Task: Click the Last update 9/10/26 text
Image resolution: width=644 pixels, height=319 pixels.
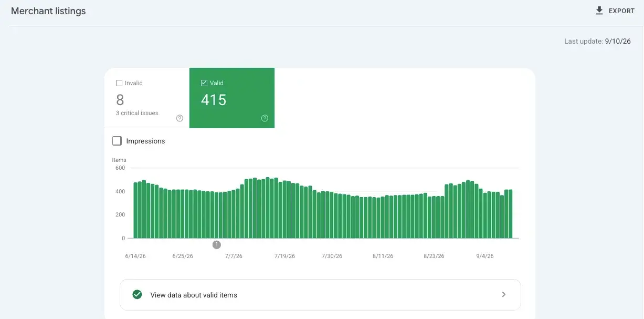Action: point(597,41)
